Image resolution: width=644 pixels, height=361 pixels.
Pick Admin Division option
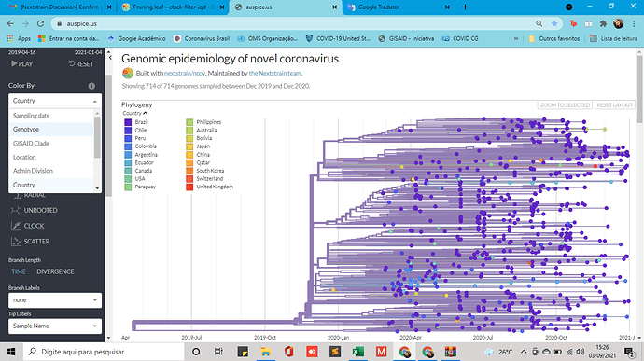[33, 171]
